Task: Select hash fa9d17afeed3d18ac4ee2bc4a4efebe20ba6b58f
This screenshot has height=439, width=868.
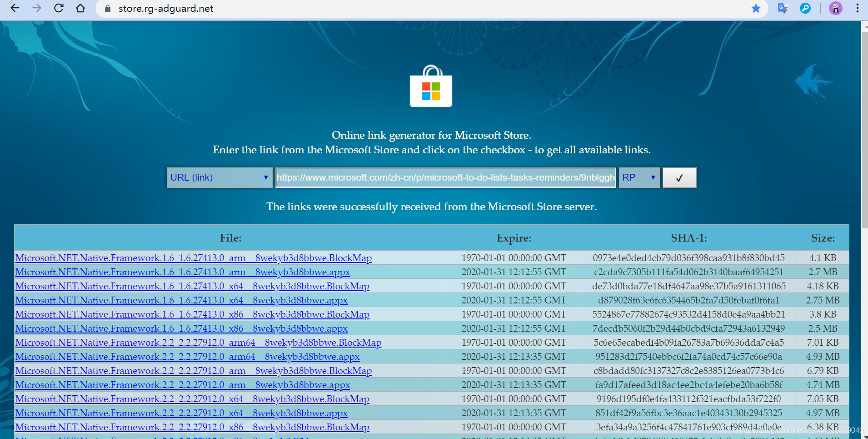Action: (688, 385)
